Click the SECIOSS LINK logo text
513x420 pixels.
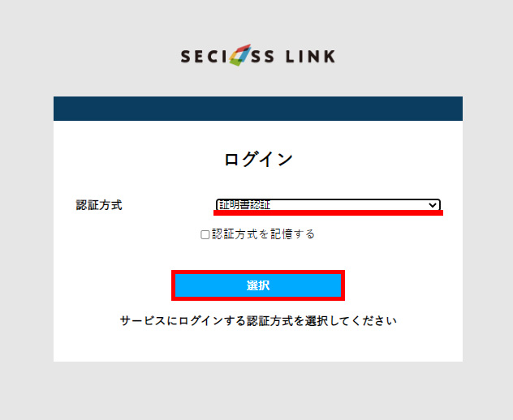coord(258,55)
